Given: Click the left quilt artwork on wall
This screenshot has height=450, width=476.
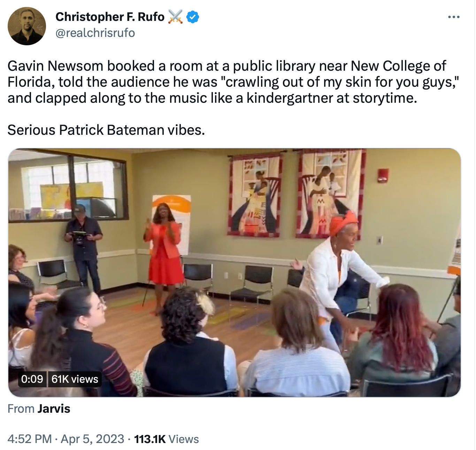Looking at the screenshot, I should pyautogui.click(x=255, y=195).
